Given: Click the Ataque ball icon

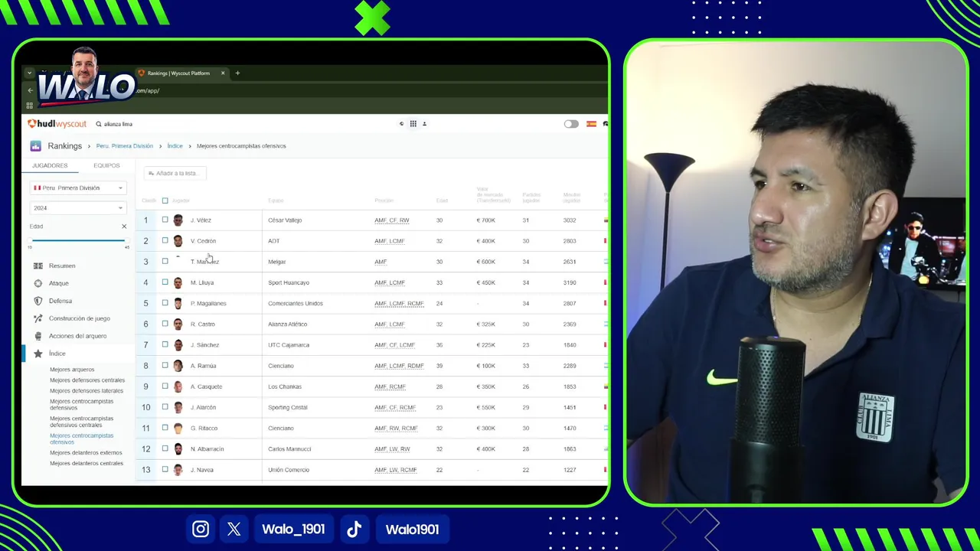Looking at the screenshot, I should point(38,283).
